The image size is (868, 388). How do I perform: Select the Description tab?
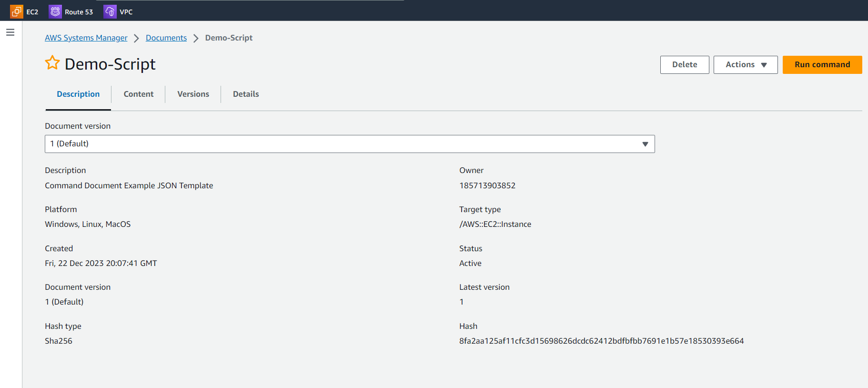(78, 94)
